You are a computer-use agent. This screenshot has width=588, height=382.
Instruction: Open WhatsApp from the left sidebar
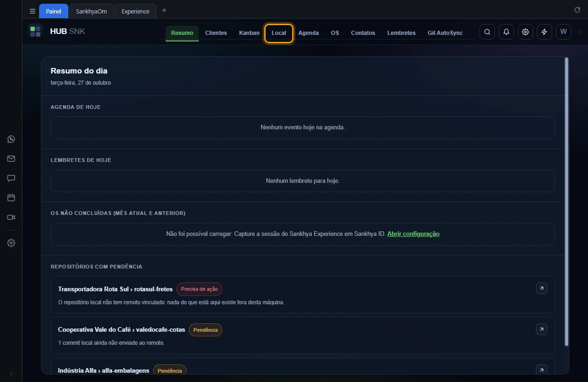(11, 139)
